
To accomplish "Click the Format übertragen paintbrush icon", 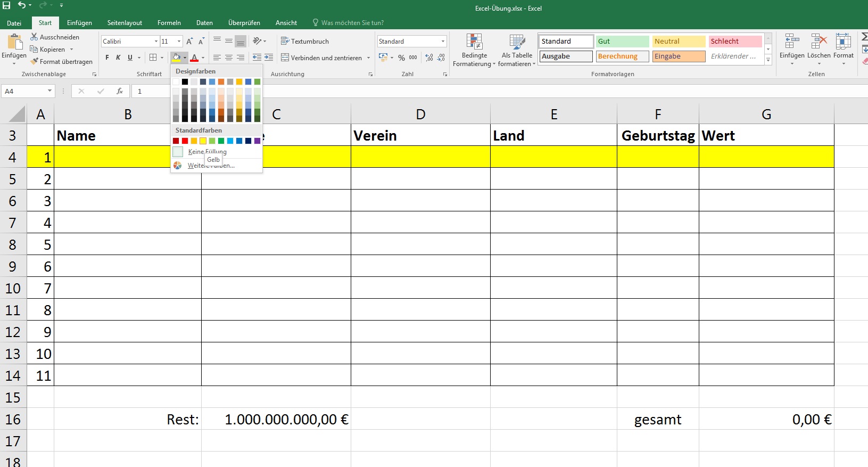I will click(x=34, y=62).
